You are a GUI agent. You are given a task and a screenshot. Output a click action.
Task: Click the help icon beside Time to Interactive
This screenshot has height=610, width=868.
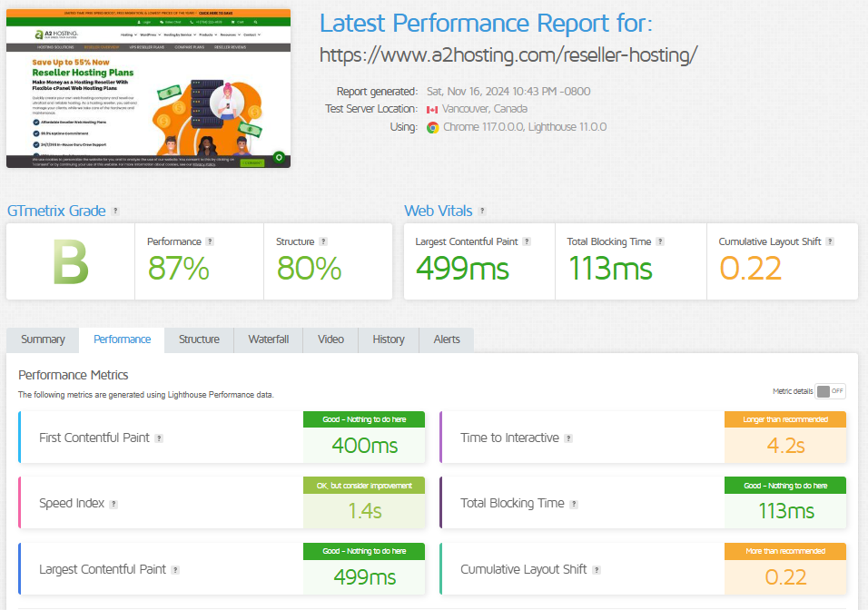point(568,438)
